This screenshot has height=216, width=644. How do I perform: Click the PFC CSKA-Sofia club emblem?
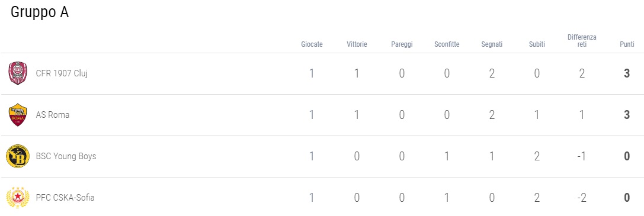(x=18, y=198)
